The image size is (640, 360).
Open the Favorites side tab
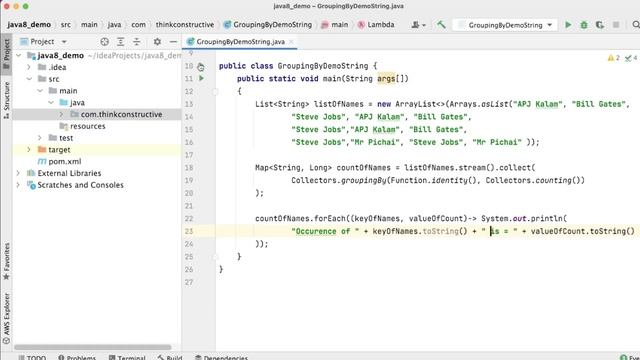7,261
